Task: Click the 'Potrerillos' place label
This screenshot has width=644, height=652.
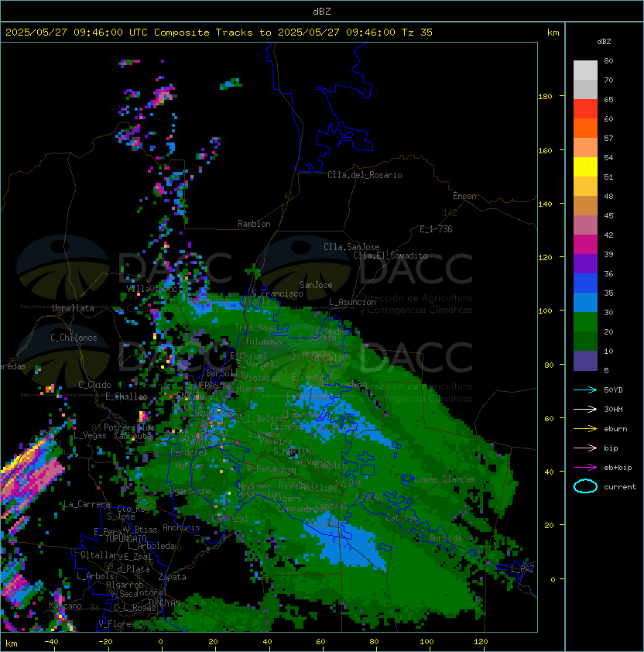Action: pos(129,427)
